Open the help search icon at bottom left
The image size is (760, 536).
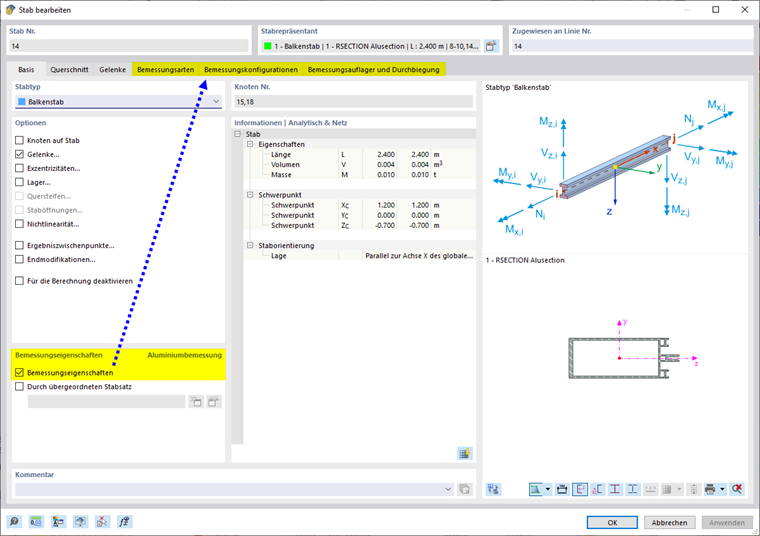click(14, 521)
